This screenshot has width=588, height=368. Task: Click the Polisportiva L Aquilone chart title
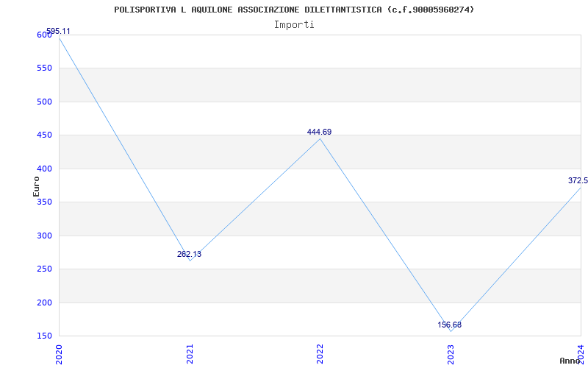pyautogui.click(x=294, y=10)
